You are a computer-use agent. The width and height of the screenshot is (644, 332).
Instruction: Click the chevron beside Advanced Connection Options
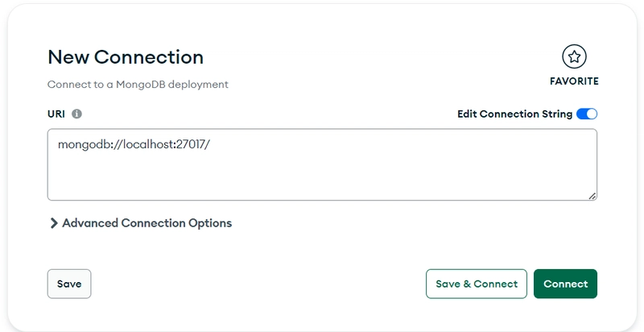point(54,223)
